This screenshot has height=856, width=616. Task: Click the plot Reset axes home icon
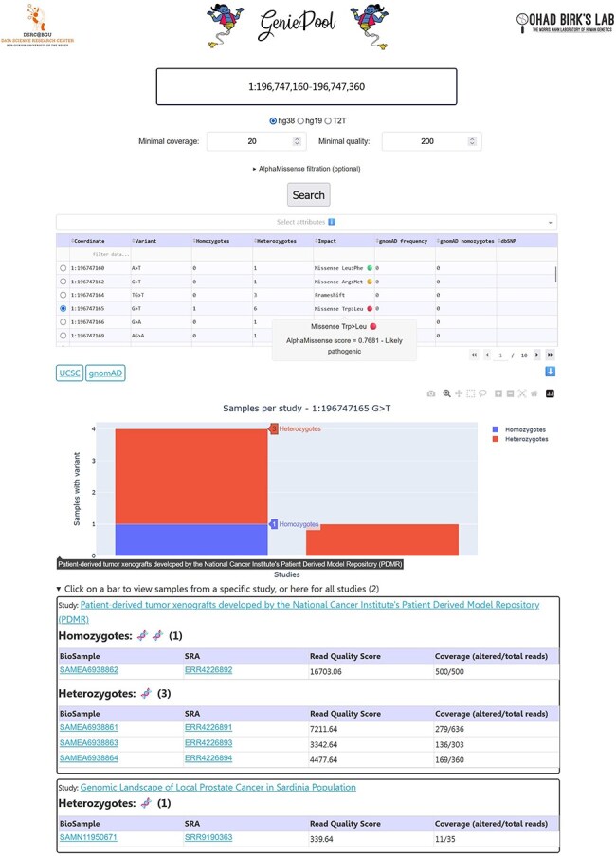534,393
